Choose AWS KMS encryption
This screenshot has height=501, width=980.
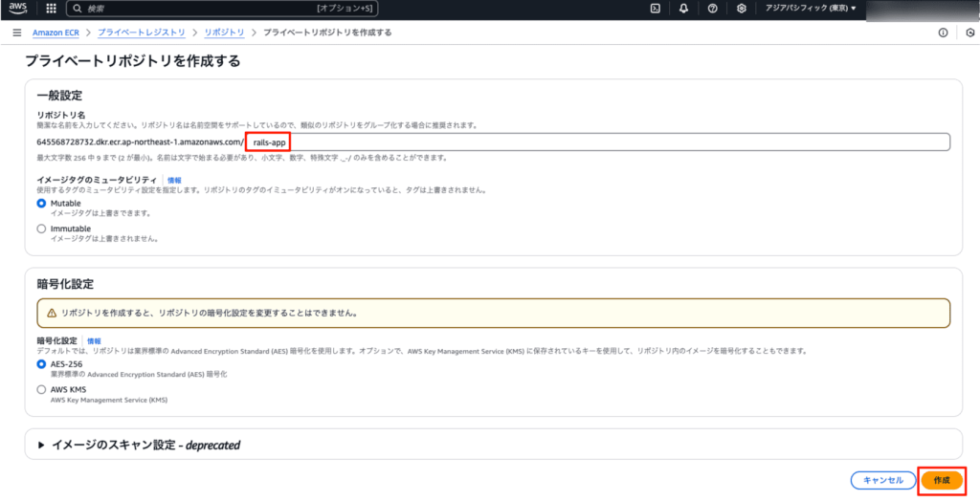(41, 389)
